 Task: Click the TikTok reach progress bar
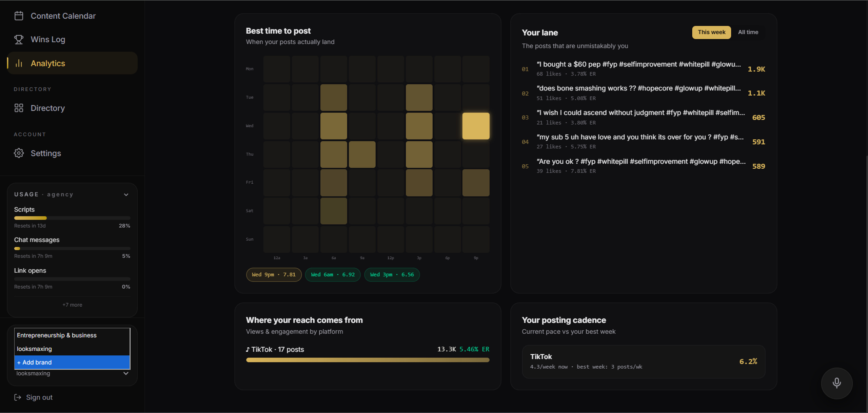(x=368, y=360)
